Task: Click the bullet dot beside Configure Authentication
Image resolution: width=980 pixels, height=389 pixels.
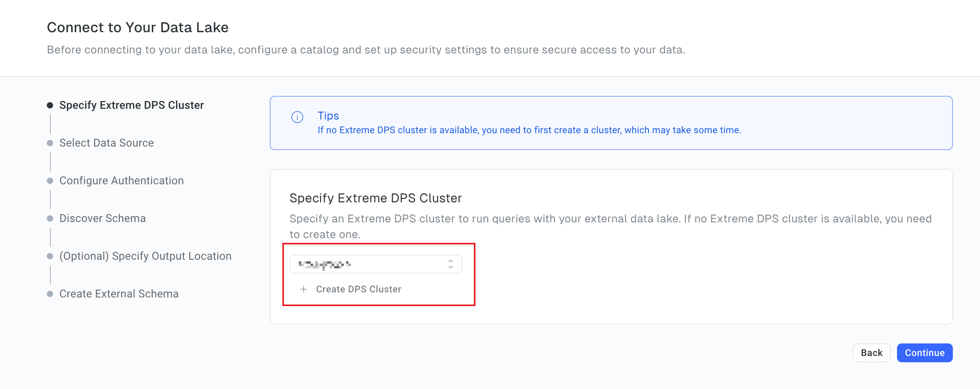Action: [x=50, y=181]
